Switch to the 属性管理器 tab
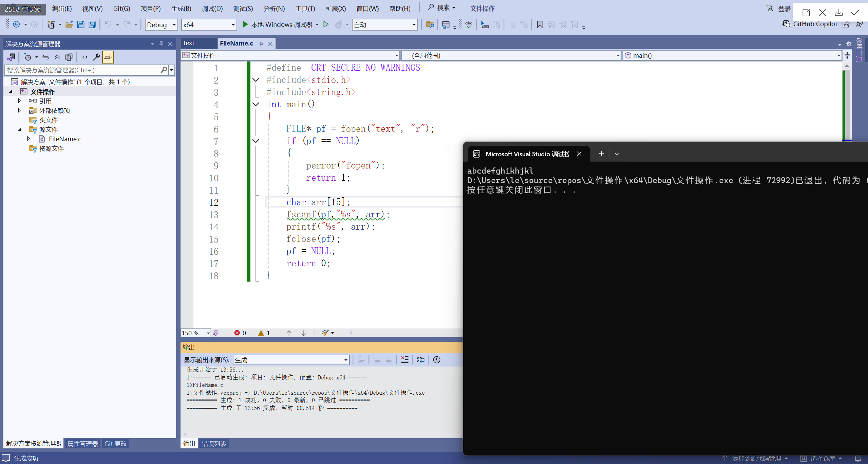This screenshot has width=868, height=464. (82, 444)
